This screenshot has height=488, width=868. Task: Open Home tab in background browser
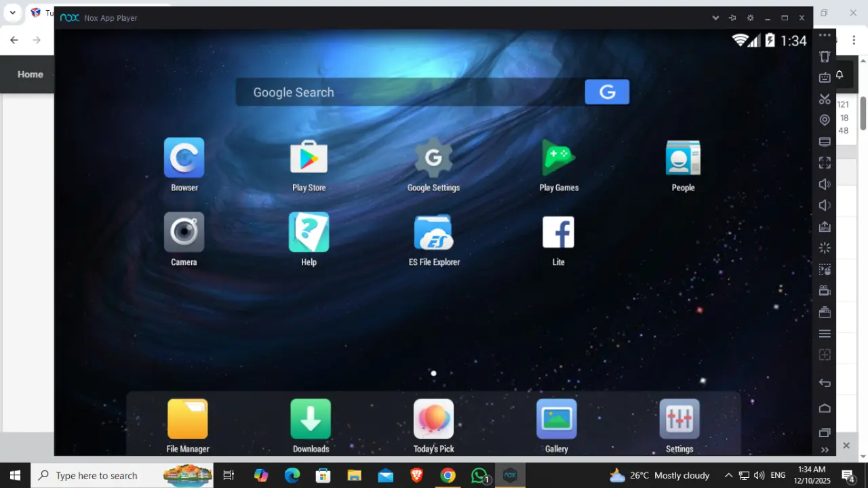coord(30,75)
